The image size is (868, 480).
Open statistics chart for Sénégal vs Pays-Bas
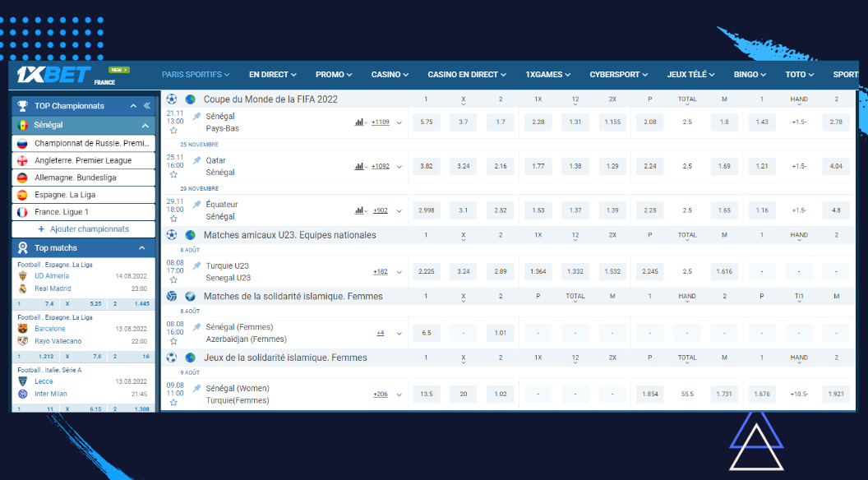pyautogui.click(x=360, y=122)
